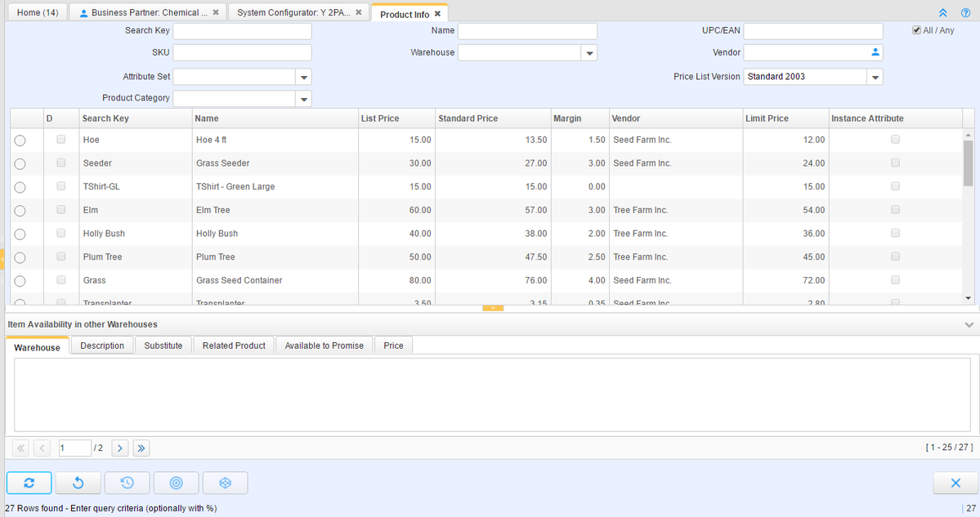980x517 pixels.
Task: Toggle the All / Any checkbox
Action: coord(916,30)
